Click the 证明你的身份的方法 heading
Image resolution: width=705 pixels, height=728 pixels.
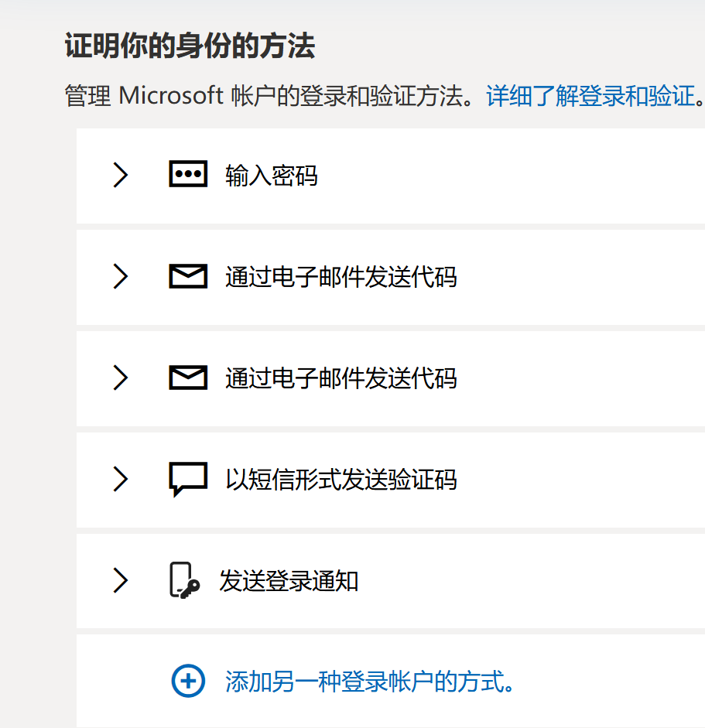click(x=190, y=46)
